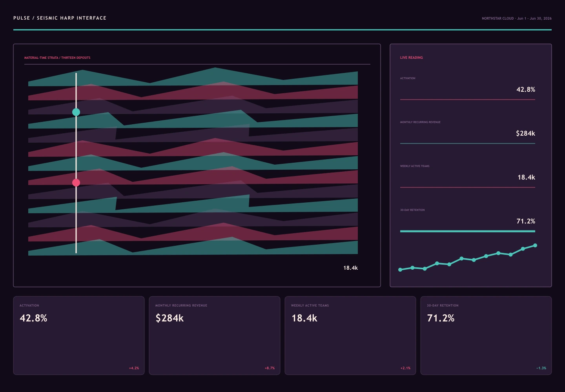This screenshot has height=392, width=565.
Task: Click the "+8.7%" change on the revenue card
Action: [270, 368]
